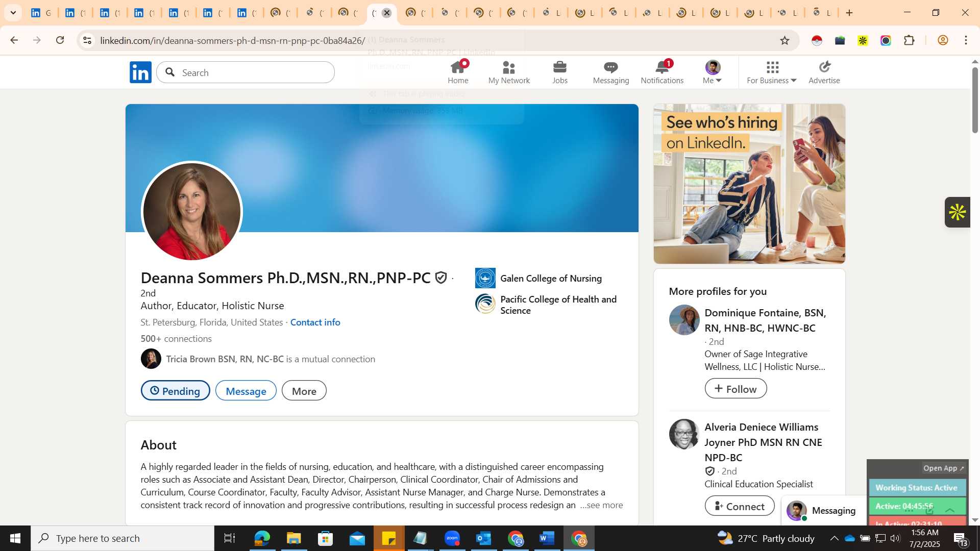Open the weather widget showing 27°C
980x551 pixels.
[766, 538]
